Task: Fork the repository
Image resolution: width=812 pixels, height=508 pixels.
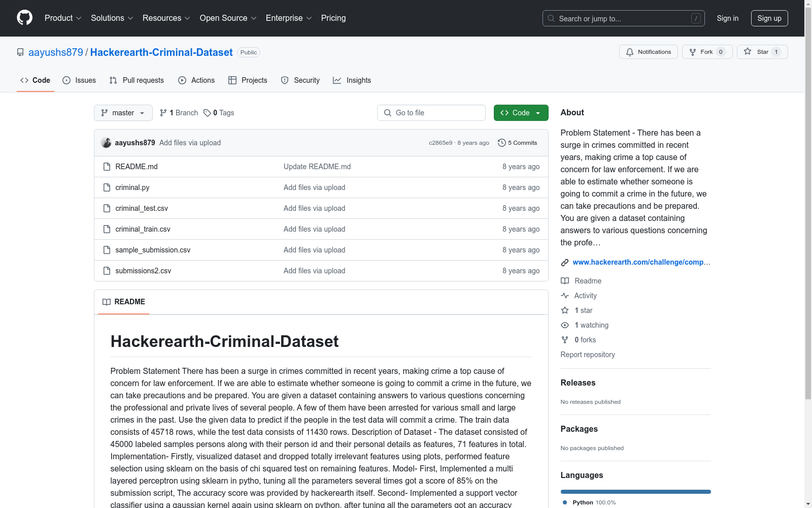Action: (707, 52)
